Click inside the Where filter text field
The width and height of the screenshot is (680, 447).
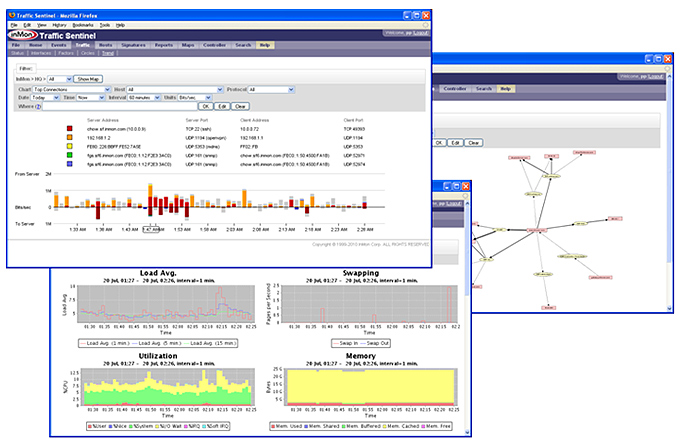point(119,106)
